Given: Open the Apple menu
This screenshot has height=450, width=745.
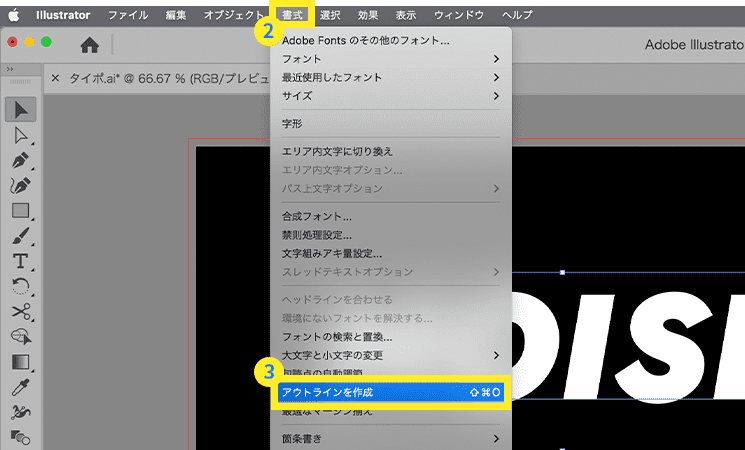Looking at the screenshot, I should point(14,15).
